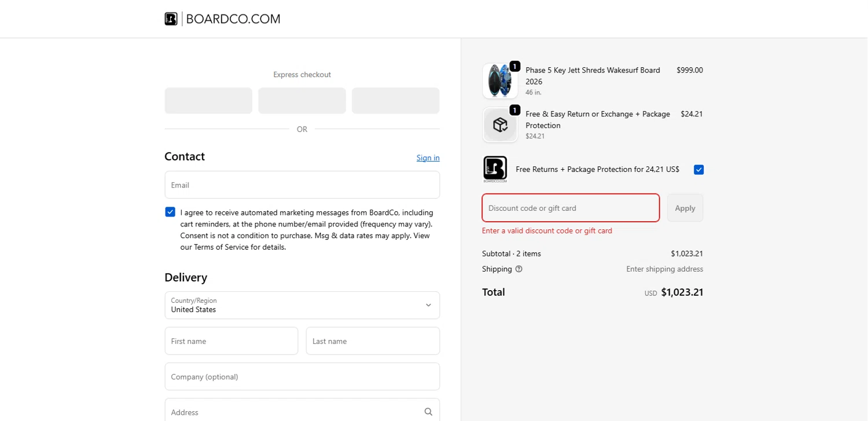
Task: Click the quantity badge on package protection
Action: tap(515, 110)
